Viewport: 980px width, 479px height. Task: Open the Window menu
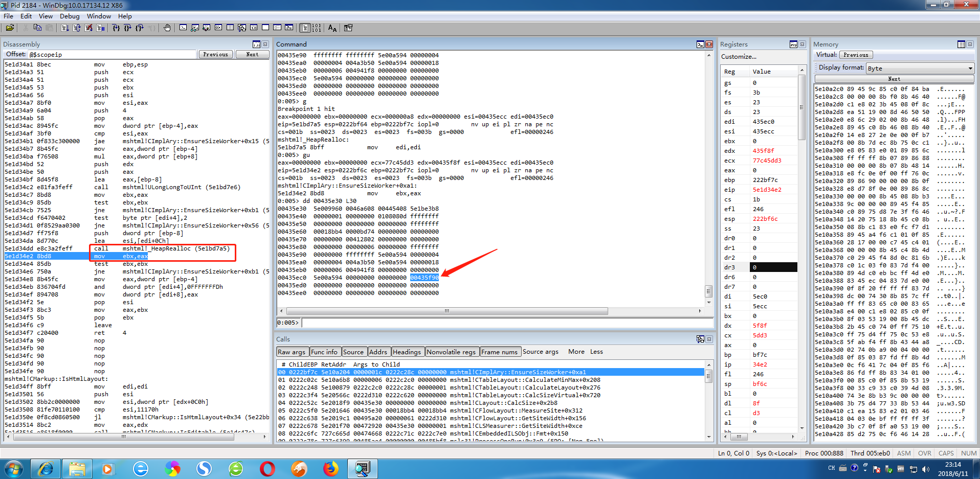pyautogui.click(x=99, y=16)
